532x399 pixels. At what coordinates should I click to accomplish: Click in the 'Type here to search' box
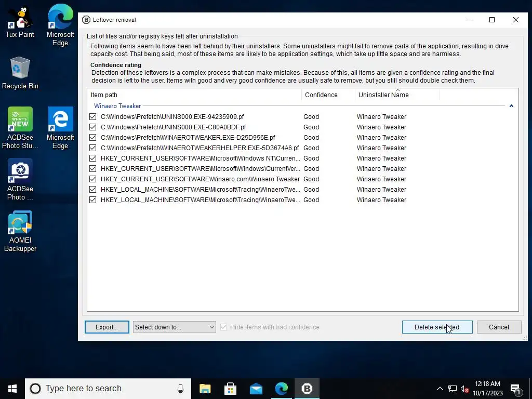pyautogui.click(x=108, y=389)
